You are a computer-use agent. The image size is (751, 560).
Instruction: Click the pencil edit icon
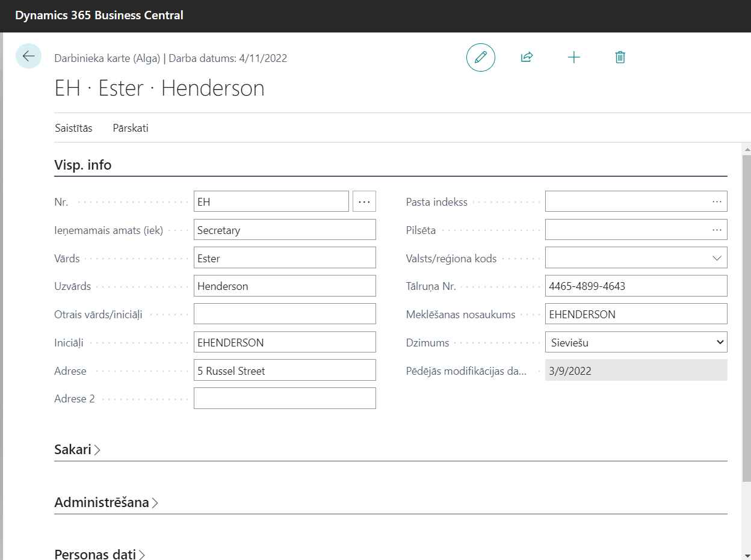[x=480, y=58]
